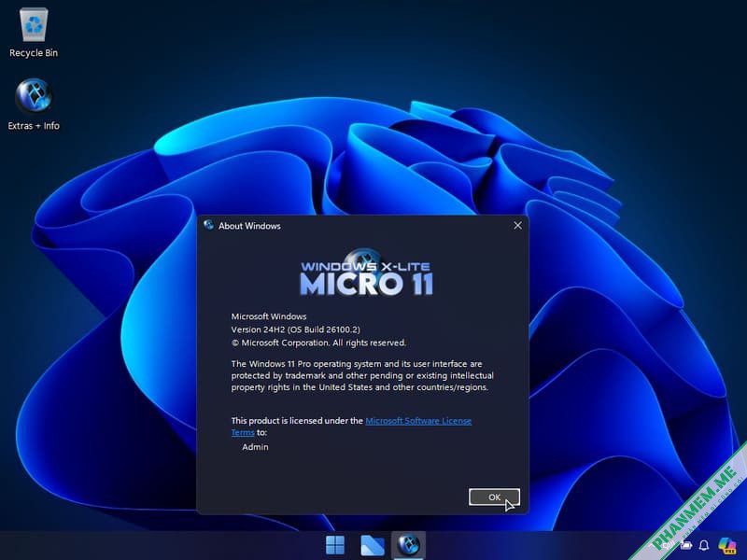
Task: Click the About Windows title bar icon
Action: pos(208,226)
